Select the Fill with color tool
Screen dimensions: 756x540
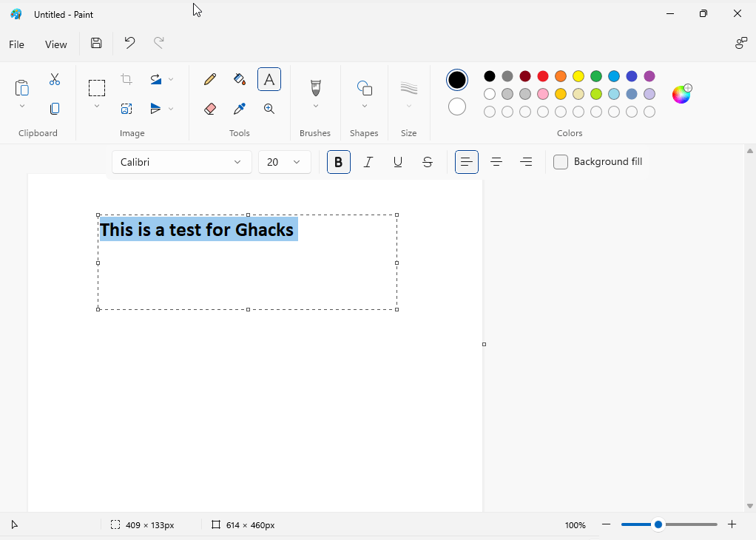coord(239,78)
